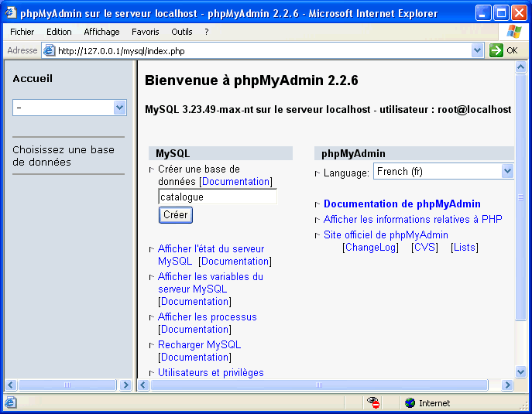Click the green arrow OK go button
Viewport: 532px width, 414px height.
496,51
